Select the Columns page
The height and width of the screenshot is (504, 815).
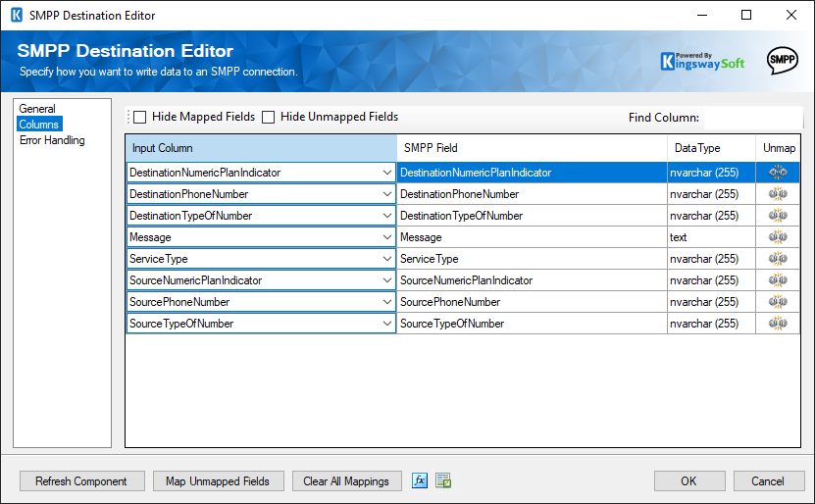pyautogui.click(x=39, y=125)
